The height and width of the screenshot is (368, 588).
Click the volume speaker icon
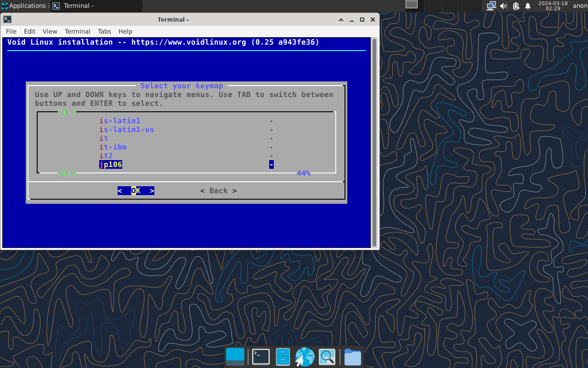503,6
